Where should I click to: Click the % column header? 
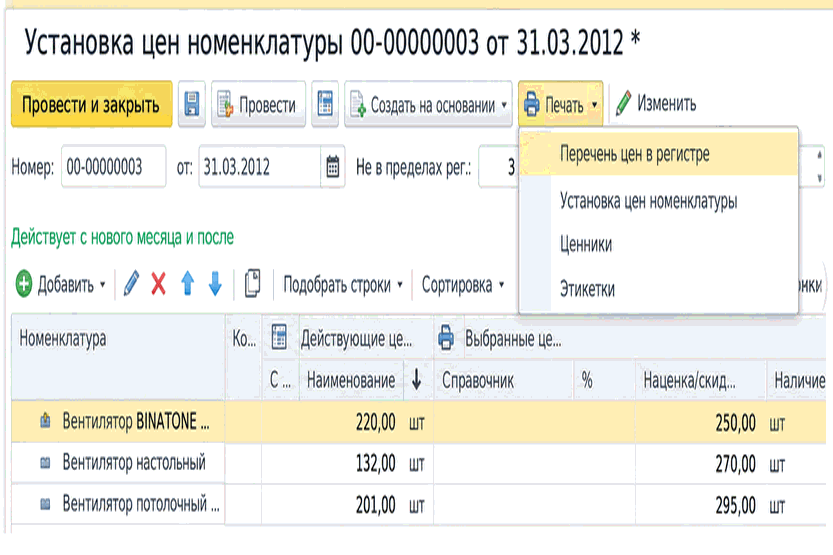coord(604,380)
